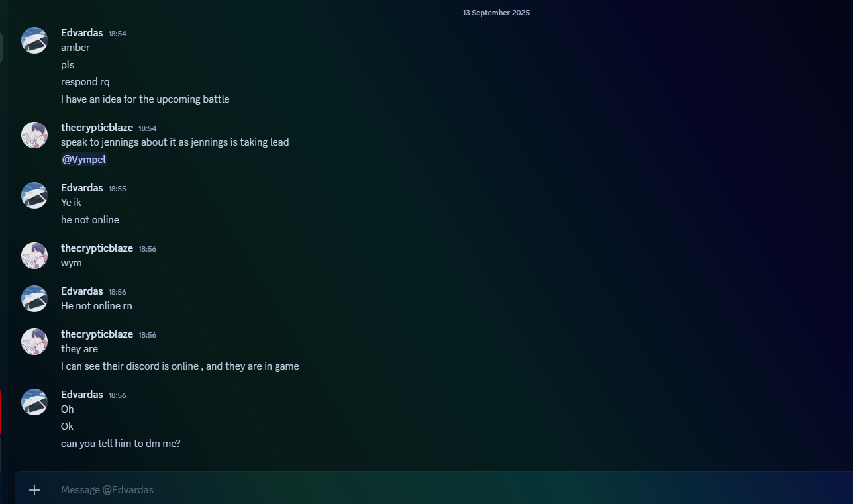The image size is (853, 504).
Task: Click thecrypticblaze username above "they are"
Action: (97, 334)
